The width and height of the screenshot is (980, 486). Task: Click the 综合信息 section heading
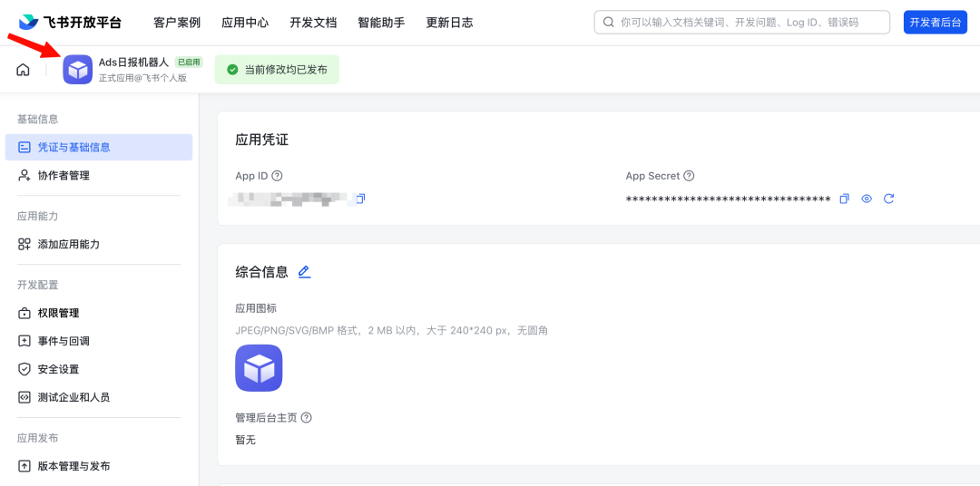point(262,272)
